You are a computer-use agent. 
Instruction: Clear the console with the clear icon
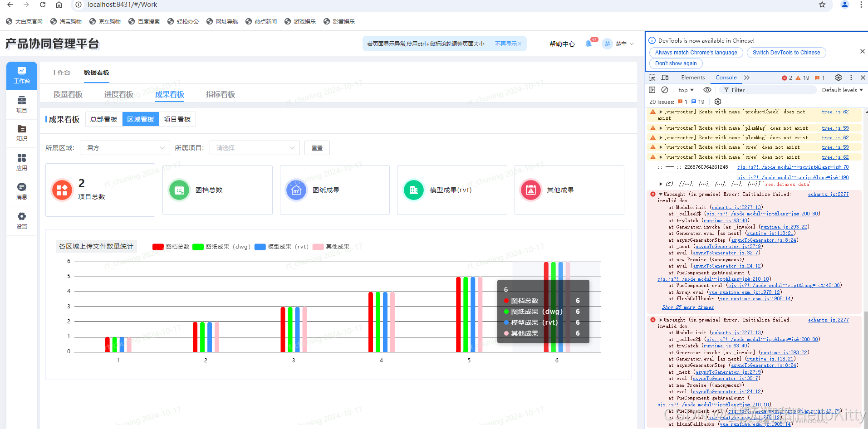(665, 90)
